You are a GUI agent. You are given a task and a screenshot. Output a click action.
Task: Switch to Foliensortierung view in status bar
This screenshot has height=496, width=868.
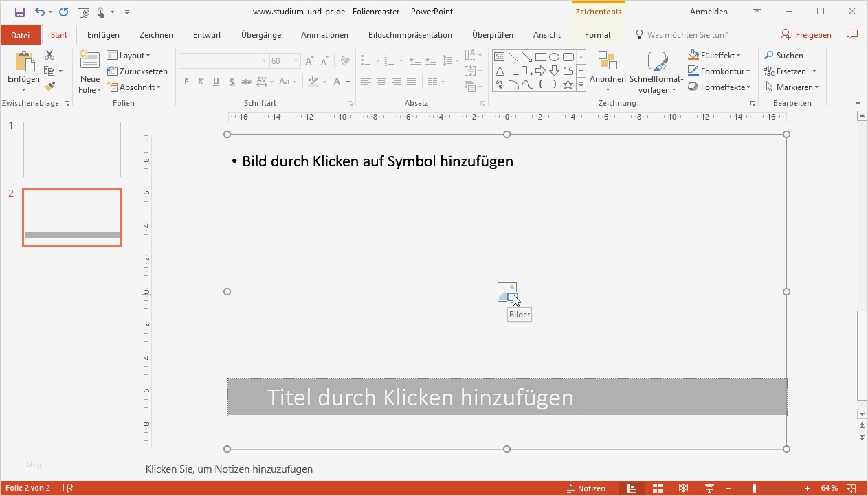tap(656, 488)
